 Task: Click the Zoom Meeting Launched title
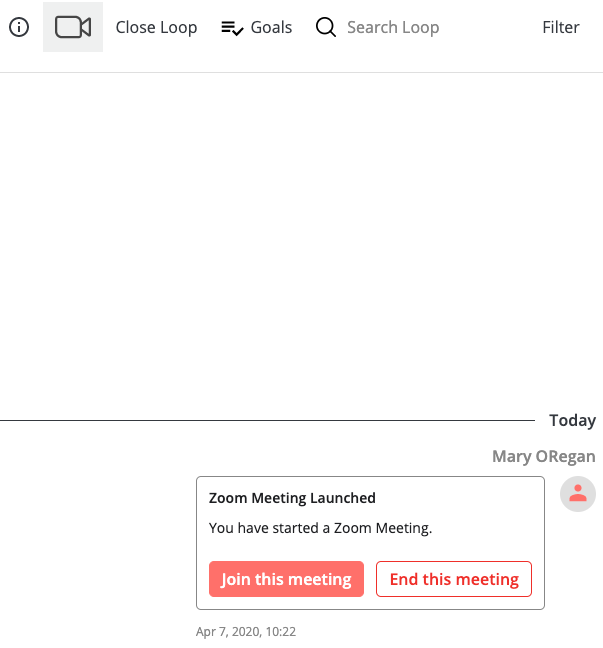pyautogui.click(x=292, y=498)
